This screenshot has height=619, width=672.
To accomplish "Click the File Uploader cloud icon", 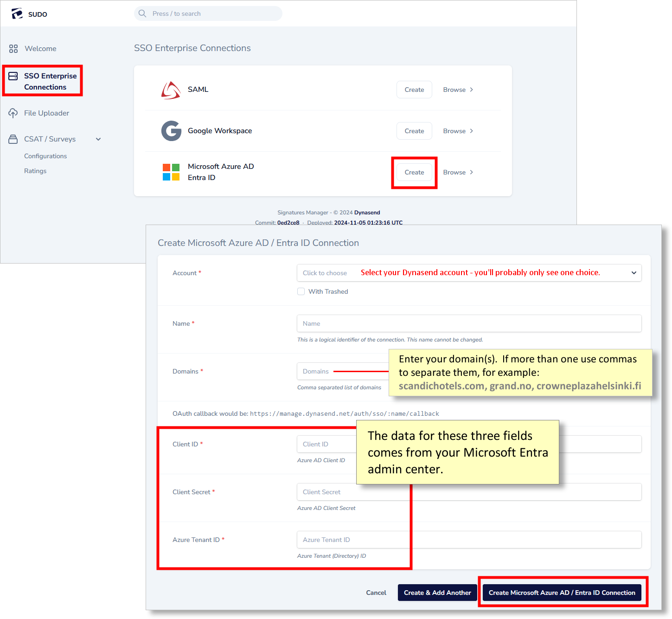I will [x=13, y=113].
